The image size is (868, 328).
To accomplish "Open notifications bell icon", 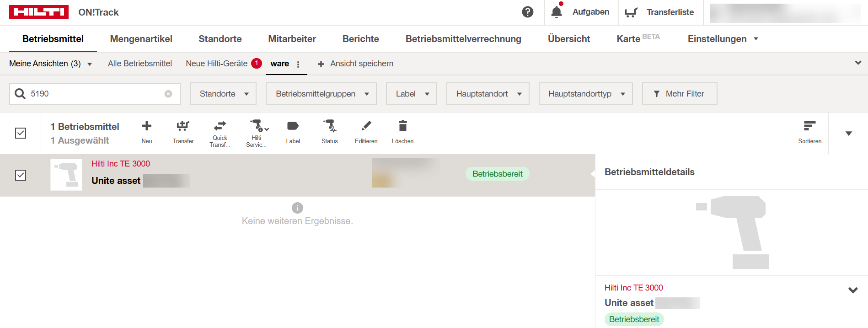I will (x=557, y=12).
